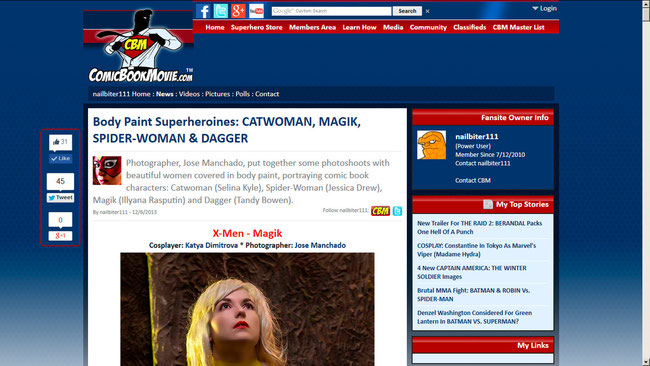Select the Polls link in fansite nav
650x366 pixels.
(x=243, y=94)
